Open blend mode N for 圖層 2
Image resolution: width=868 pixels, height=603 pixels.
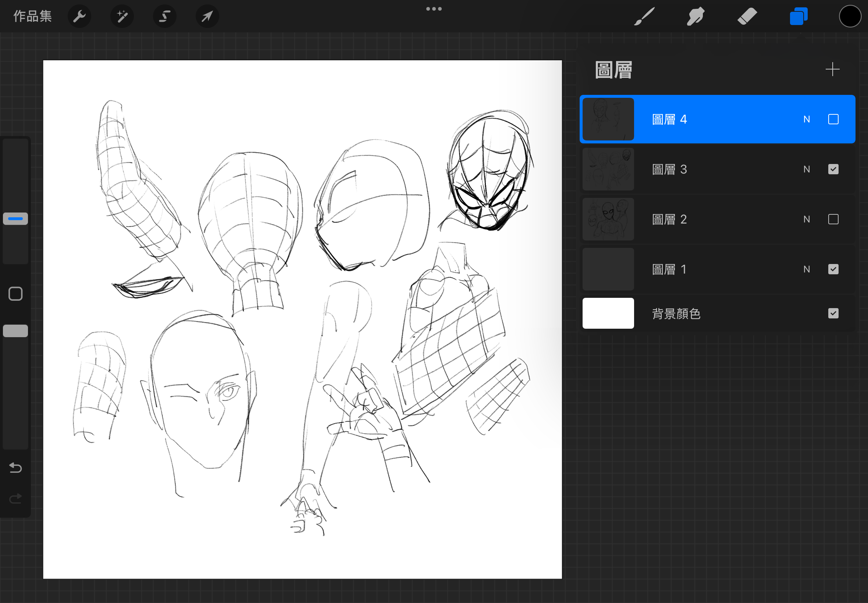807,219
